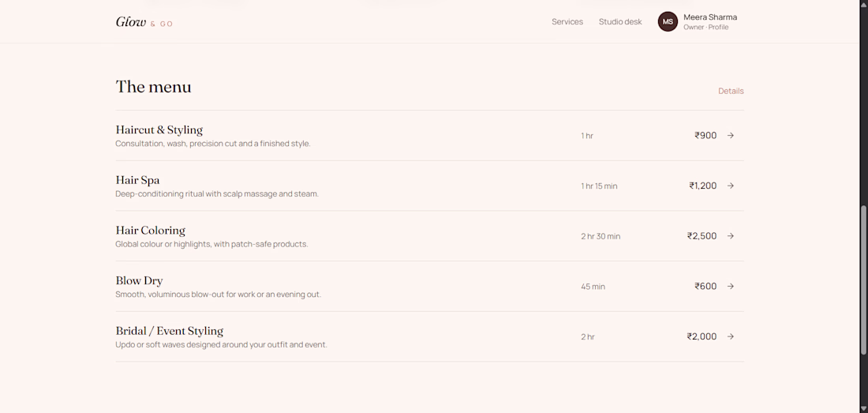Screen dimensions: 868x413
Task: Click the arrow icon for Blow Dry
Action: click(730, 286)
